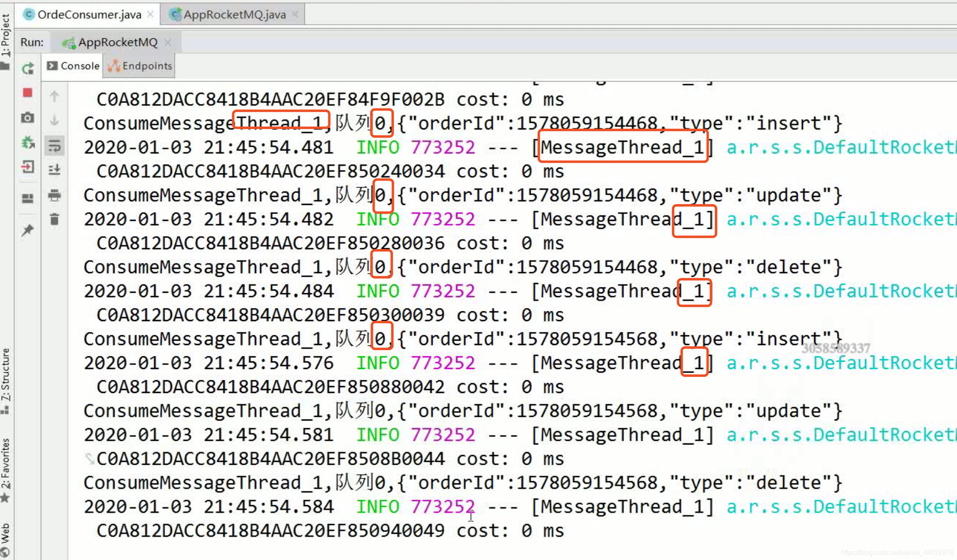
Task: Click log line with orderId 1578059154568 type delete
Action: [x=463, y=482]
